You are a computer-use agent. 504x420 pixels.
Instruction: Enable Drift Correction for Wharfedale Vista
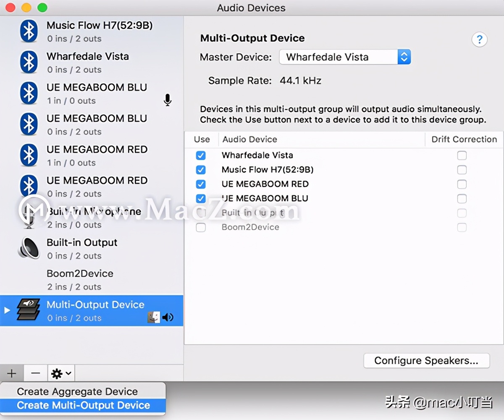point(462,155)
